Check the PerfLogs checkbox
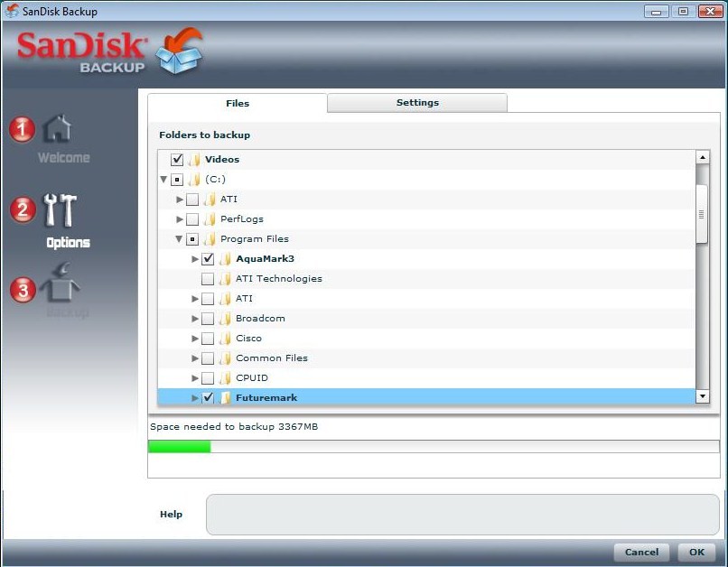This screenshot has height=567, width=728. point(192,219)
